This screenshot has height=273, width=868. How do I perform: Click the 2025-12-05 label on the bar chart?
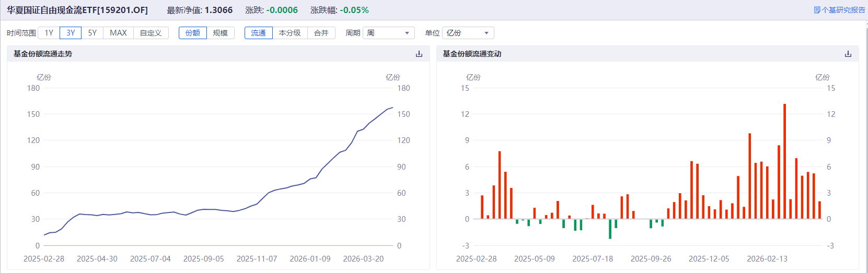coord(709,259)
